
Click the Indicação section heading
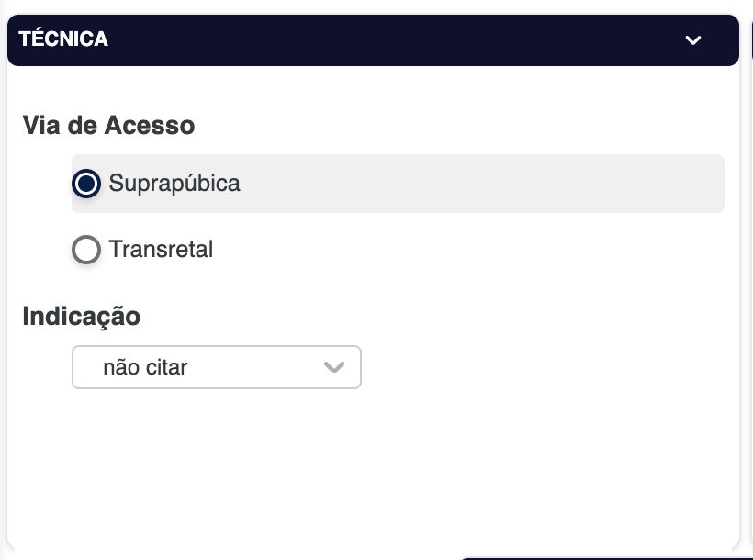click(x=81, y=316)
